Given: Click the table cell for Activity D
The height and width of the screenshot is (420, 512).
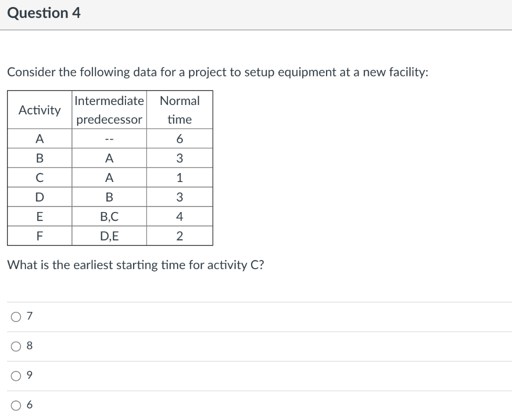Looking at the screenshot, I should click(x=39, y=196).
